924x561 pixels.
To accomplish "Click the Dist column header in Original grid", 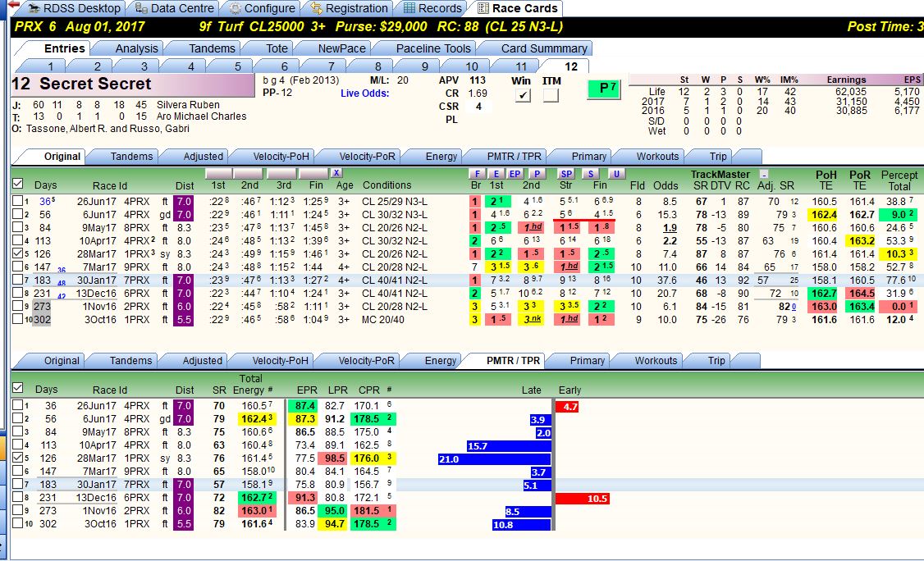I will [185, 185].
